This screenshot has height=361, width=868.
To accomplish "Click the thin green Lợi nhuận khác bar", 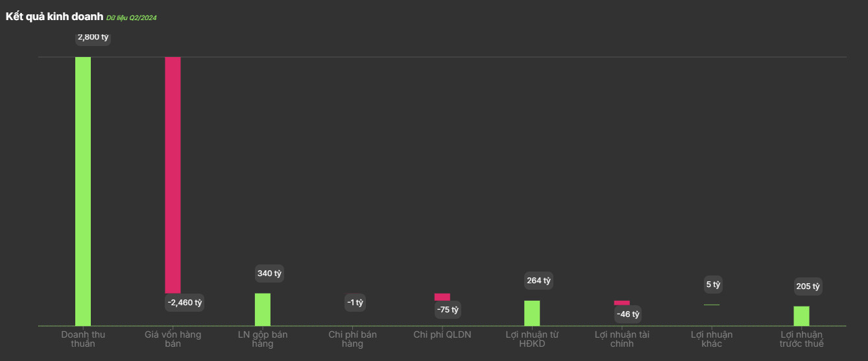I will point(712,305).
